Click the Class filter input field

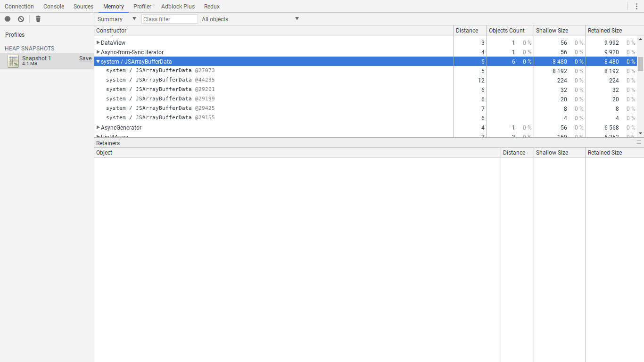170,19
